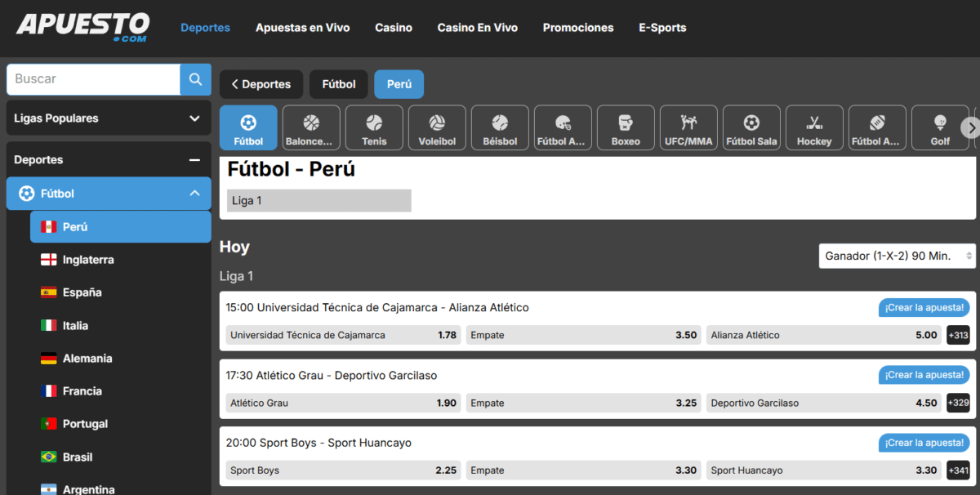Screen dimensions: 980x495
Task: Click the France flag icon
Action: 48,391
